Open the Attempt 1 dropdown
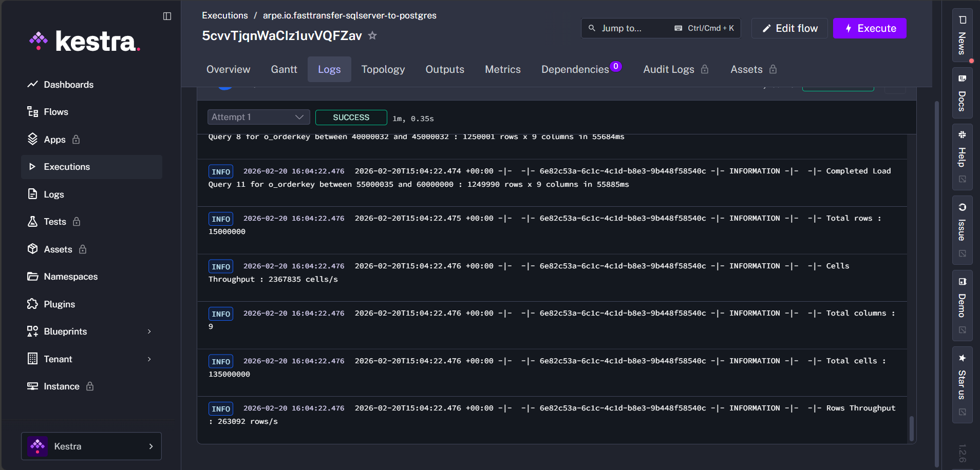 pos(258,117)
